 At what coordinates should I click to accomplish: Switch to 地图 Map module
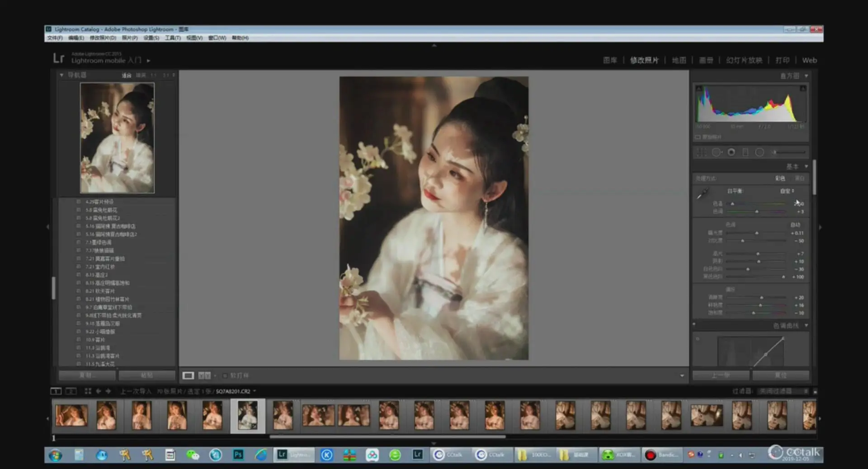pyautogui.click(x=679, y=60)
